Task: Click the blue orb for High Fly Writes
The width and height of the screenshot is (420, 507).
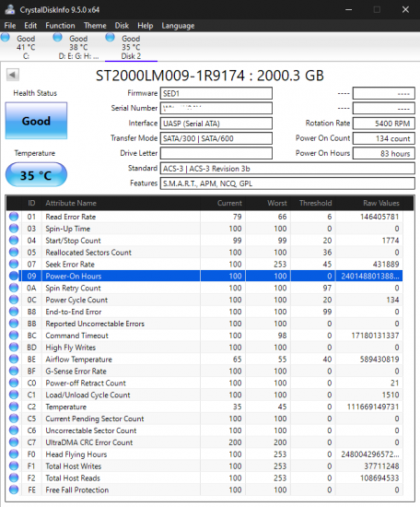Action: click(14, 347)
